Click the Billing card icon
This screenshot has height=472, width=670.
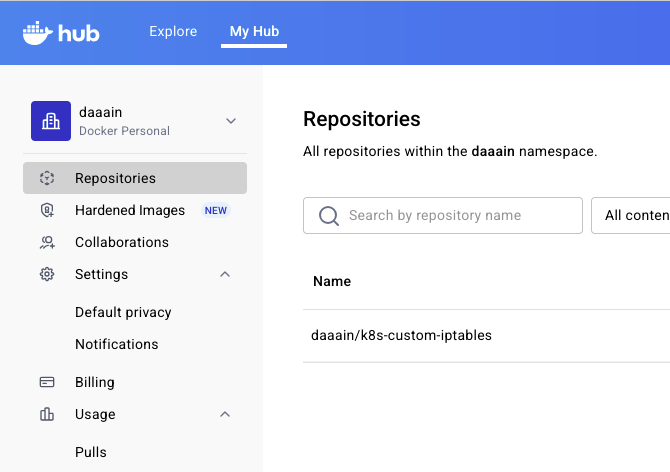coord(47,382)
